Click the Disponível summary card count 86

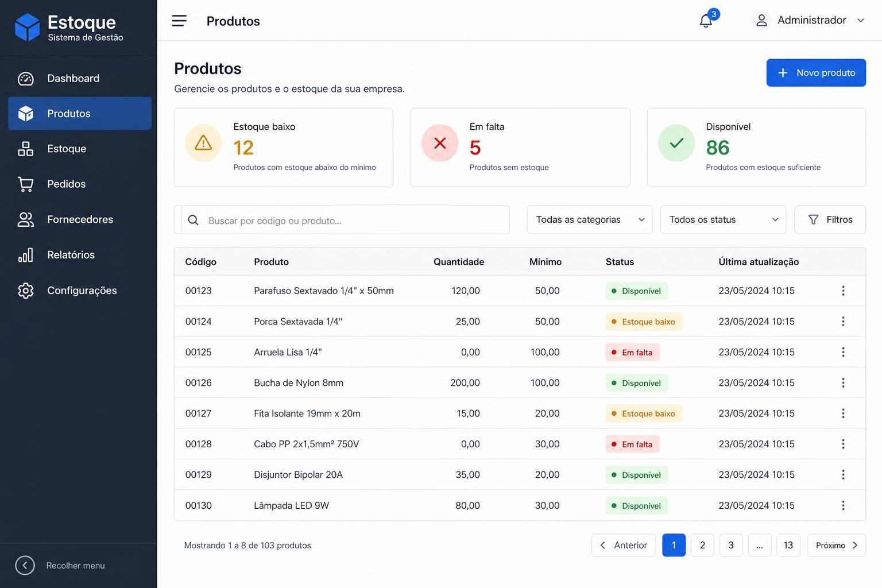pyautogui.click(x=718, y=148)
